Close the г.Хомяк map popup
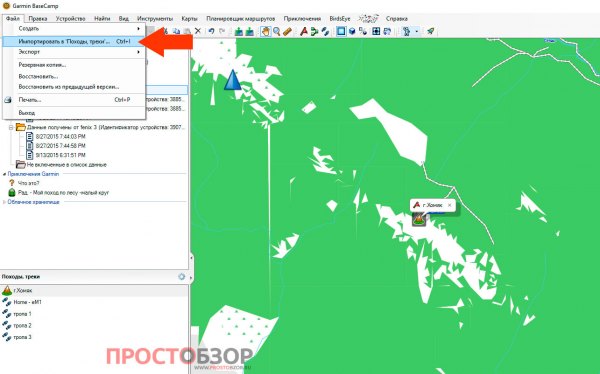The image size is (600, 374). pos(450,205)
